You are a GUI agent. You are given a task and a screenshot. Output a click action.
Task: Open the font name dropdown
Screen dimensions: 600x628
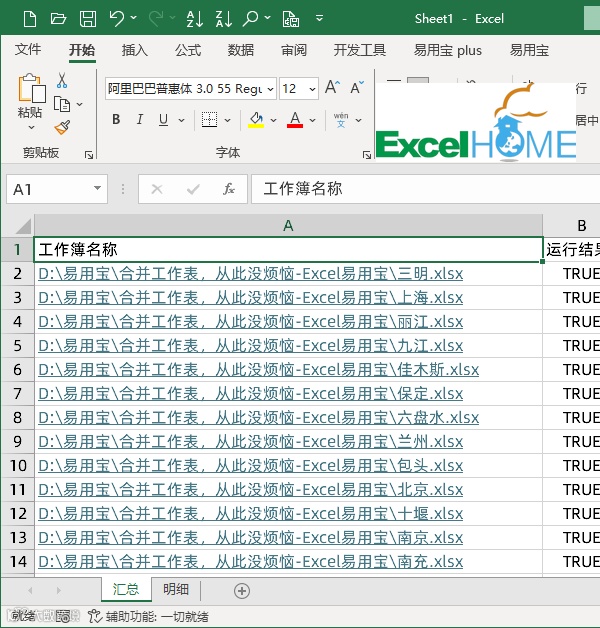tap(270, 89)
